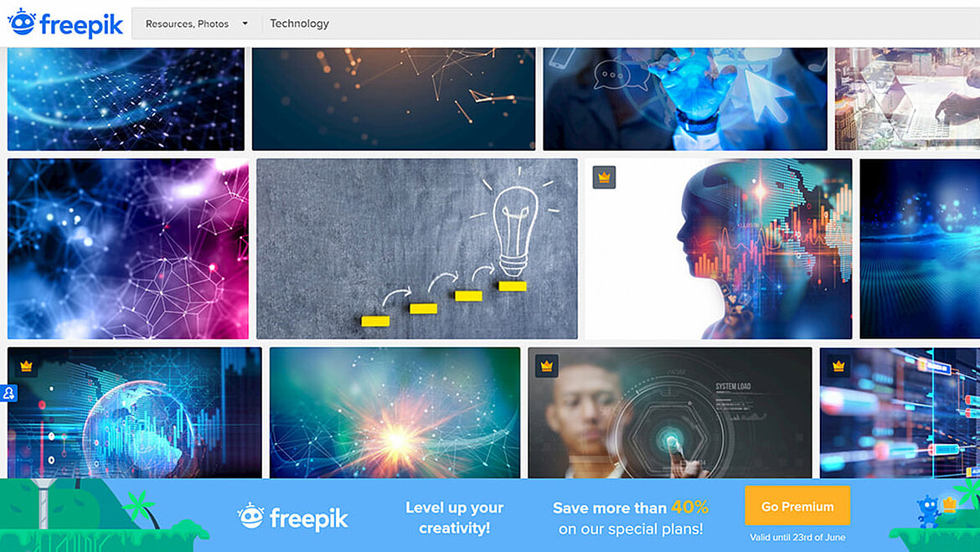Viewport: 980px width, 552px height.
Task: Open the blue wave mesh photo
Action: (x=126, y=99)
